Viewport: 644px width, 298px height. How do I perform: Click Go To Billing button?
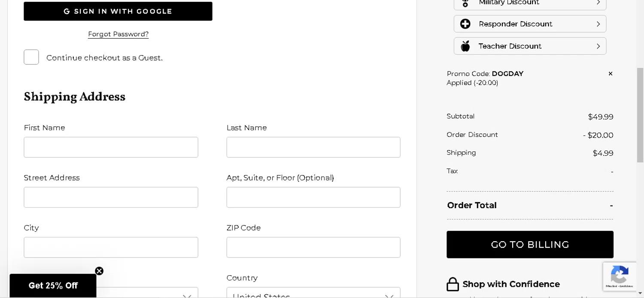coord(530,245)
